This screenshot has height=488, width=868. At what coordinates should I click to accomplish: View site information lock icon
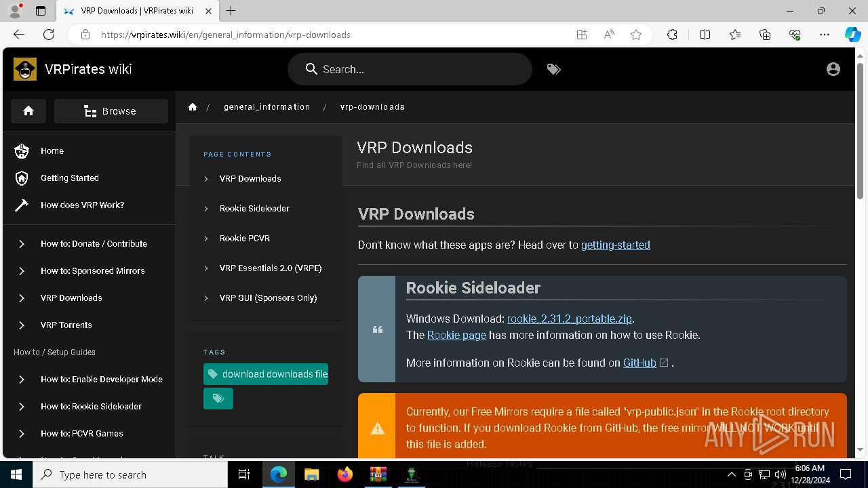point(85,35)
